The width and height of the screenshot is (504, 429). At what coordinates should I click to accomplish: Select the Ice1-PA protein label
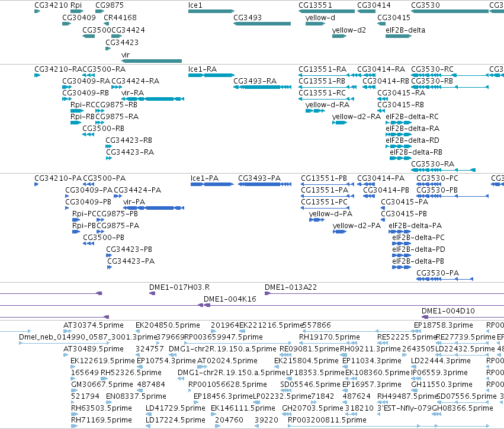coord(204,178)
